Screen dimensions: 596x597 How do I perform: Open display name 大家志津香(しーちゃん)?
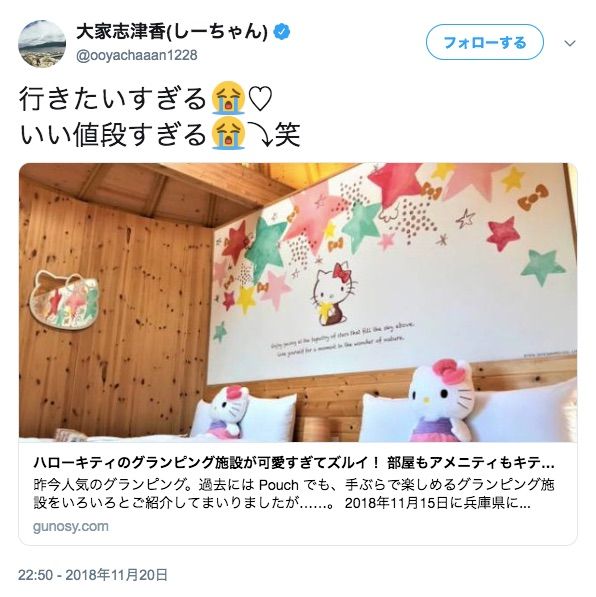172,32
